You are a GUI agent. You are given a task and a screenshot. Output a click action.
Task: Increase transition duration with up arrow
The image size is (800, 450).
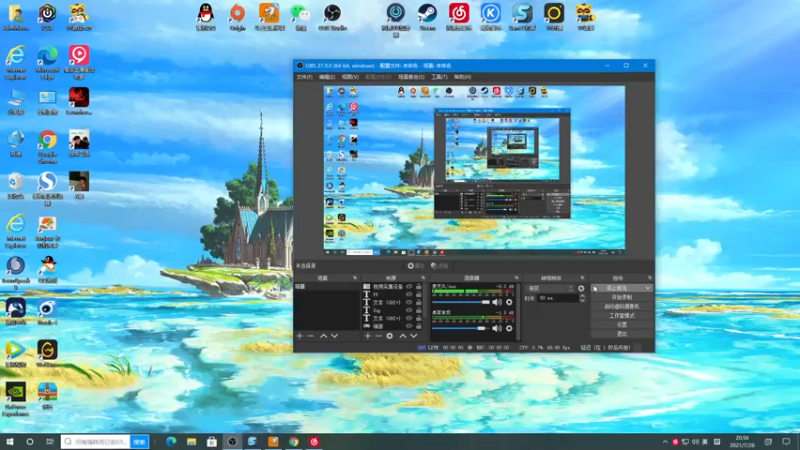[582, 295]
